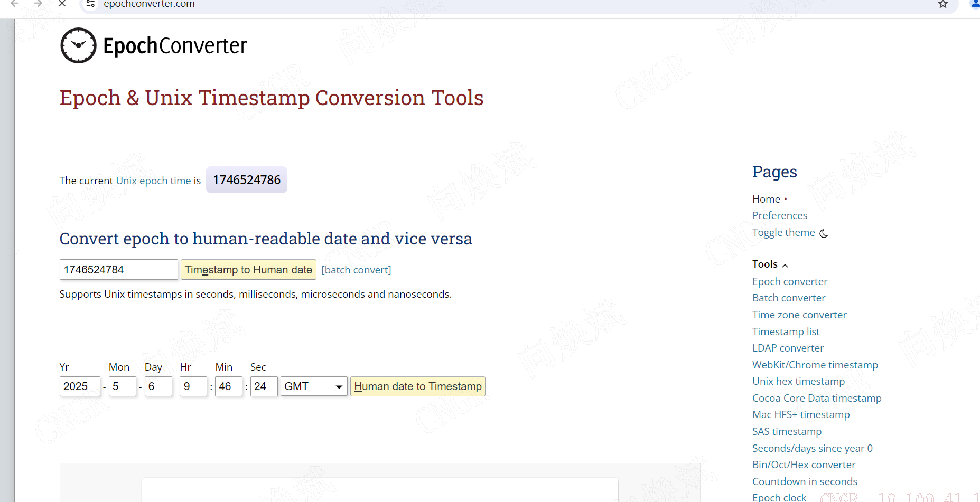Click the Human date to Timestamp button
The image size is (980, 502).
pos(417,386)
